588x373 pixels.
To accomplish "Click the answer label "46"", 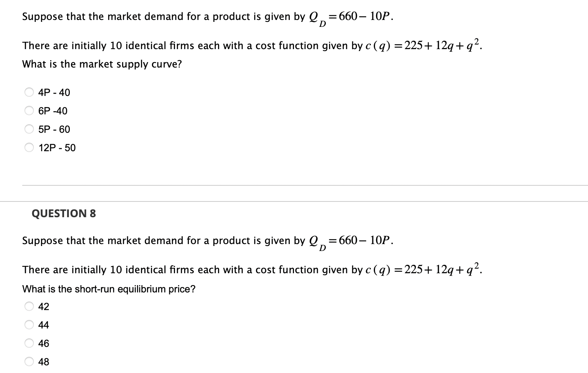I will pos(43,343).
